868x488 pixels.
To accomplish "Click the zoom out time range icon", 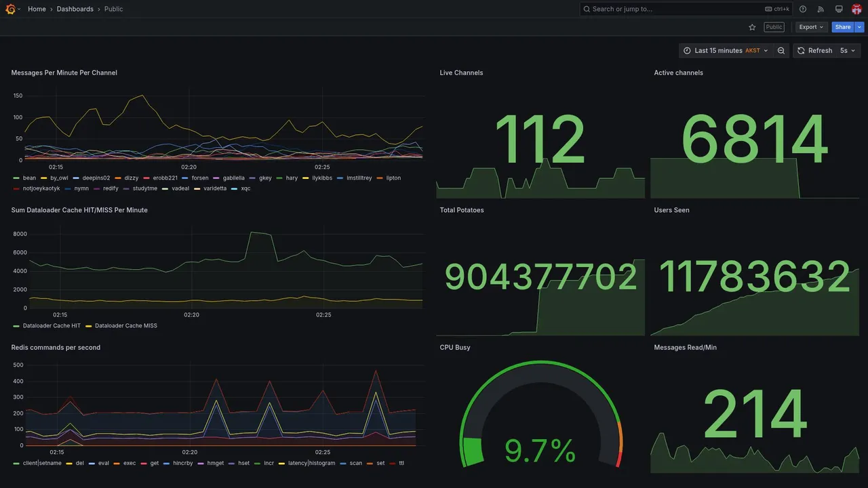I will click(781, 51).
